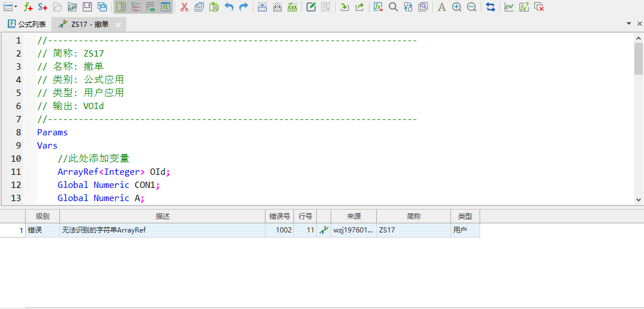This screenshot has width=644, height=309.
Task: Click the editor scrollbar down arrow
Action: coord(638,200)
